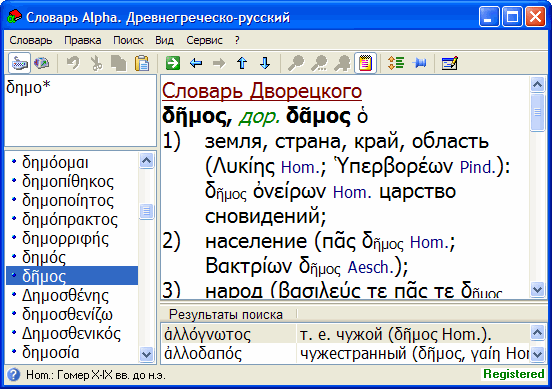Screen dimensions: 552x389
Task: Click the Alpha app icon in title bar
Action: click(x=14, y=16)
